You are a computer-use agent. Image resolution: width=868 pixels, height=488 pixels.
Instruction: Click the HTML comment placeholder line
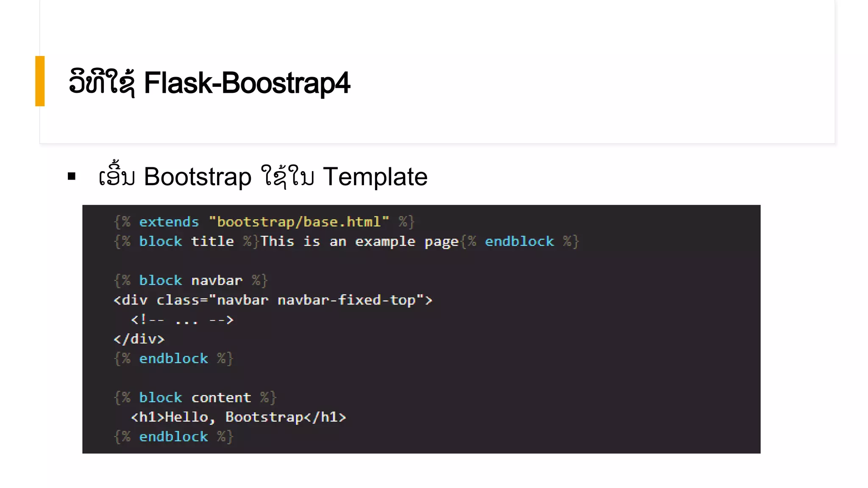pos(182,320)
